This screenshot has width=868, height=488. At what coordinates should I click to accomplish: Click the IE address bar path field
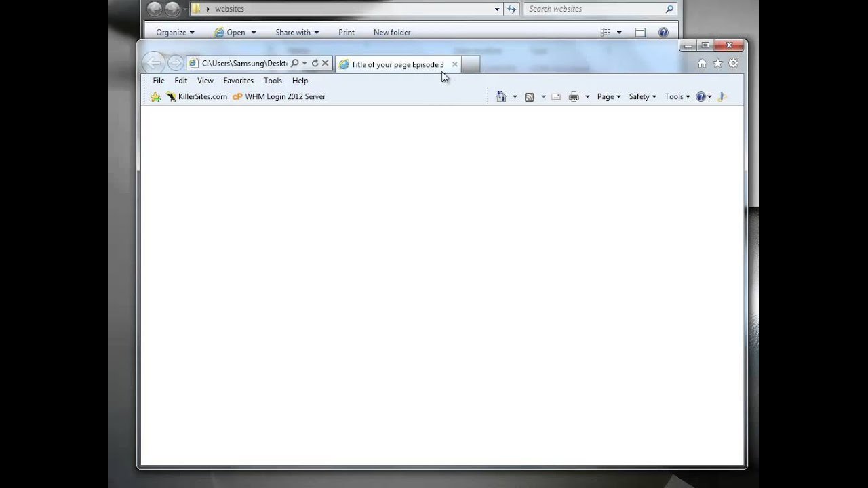point(244,63)
